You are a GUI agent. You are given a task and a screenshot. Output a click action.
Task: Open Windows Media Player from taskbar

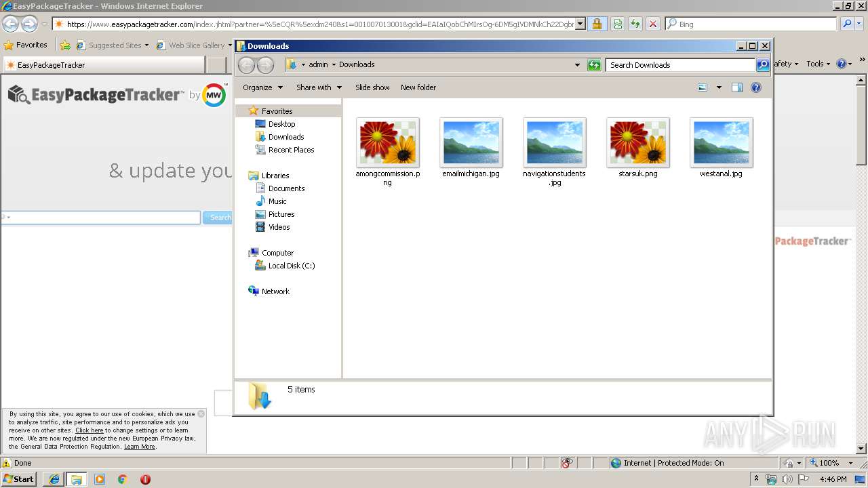click(100, 479)
